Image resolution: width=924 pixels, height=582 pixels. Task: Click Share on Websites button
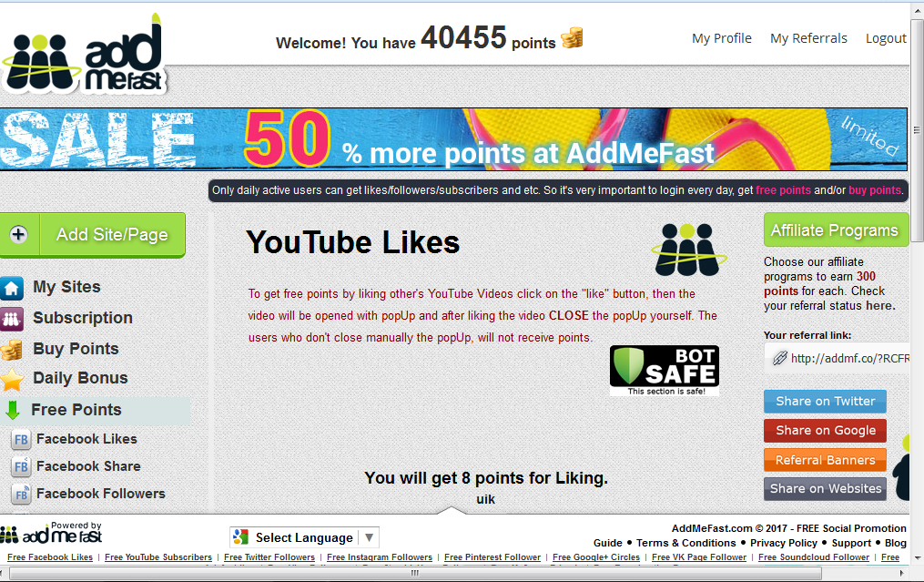click(x=825, y=489)
